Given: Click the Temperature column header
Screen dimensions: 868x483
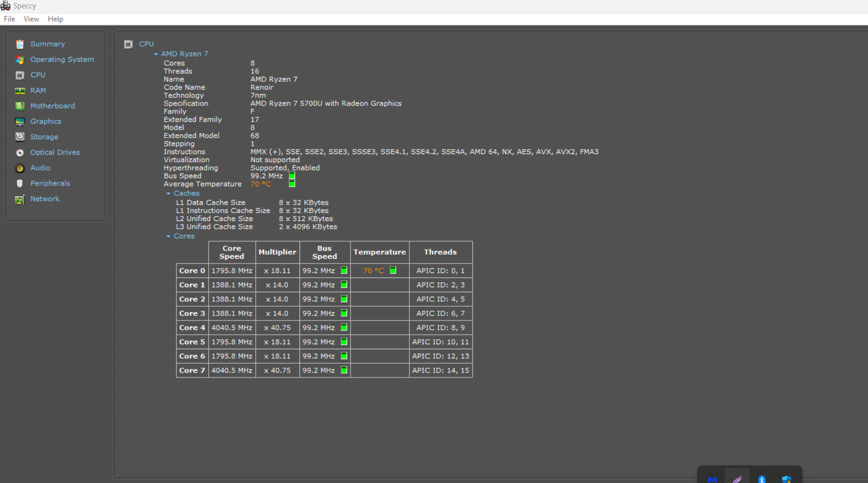Looking at the screenshot, I should 380,252.
